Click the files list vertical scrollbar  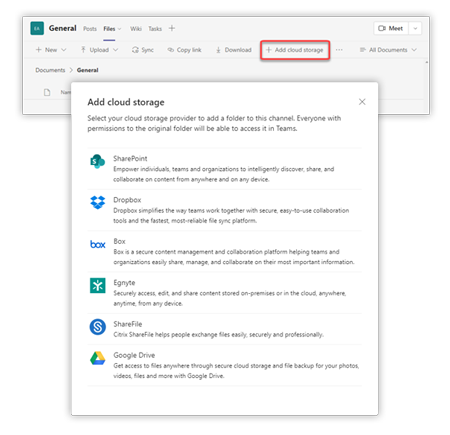[x=427, y=86]
